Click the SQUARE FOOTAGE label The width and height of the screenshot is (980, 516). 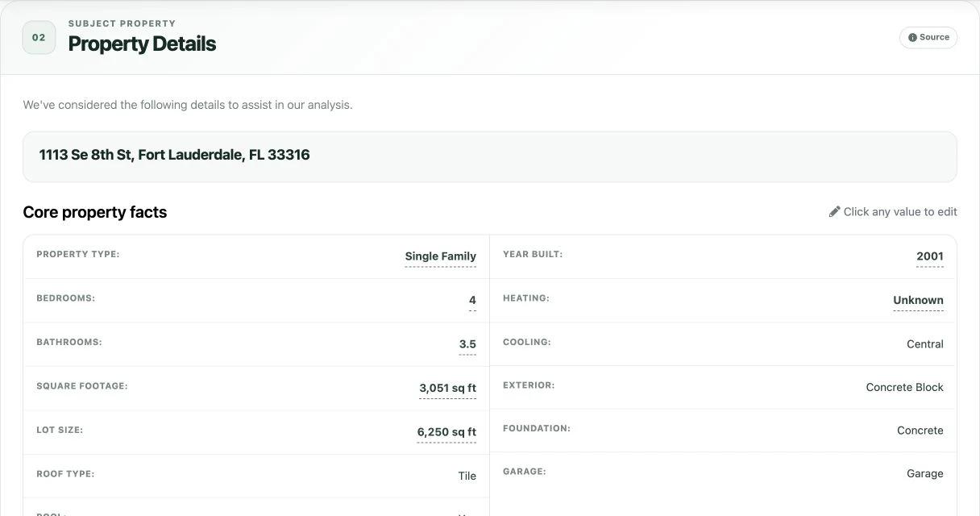pos(82,386)
